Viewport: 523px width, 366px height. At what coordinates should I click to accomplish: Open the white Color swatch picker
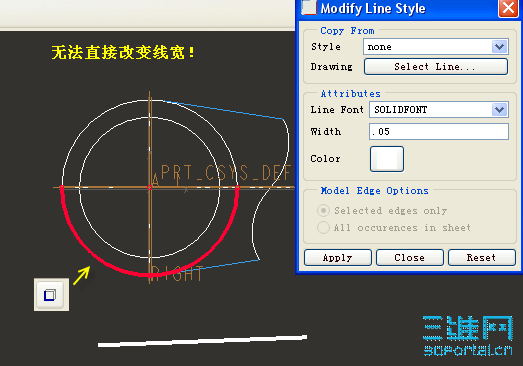(x=387, y=159)
